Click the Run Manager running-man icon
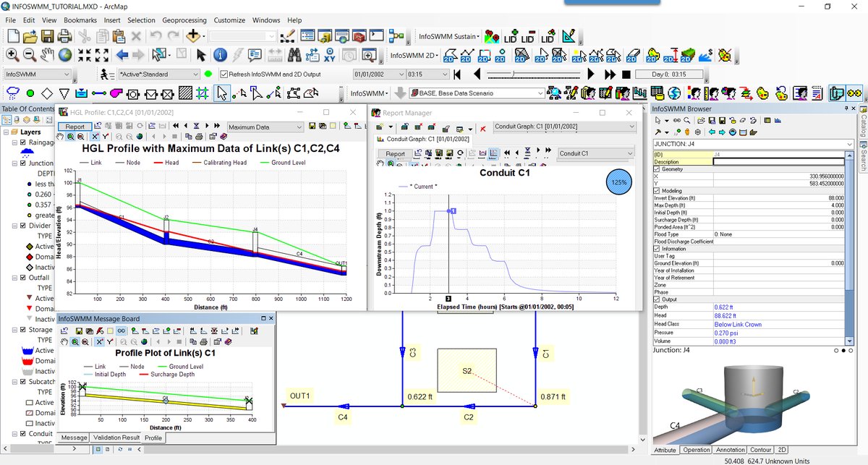 tap(106, 74)
